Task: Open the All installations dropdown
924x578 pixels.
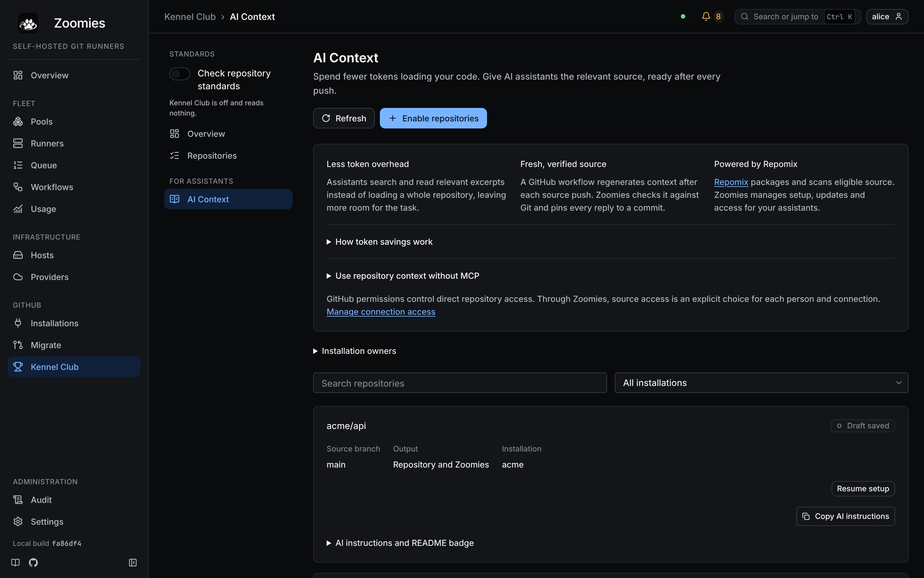Action: pyautogui.click(x=761, y=383)
